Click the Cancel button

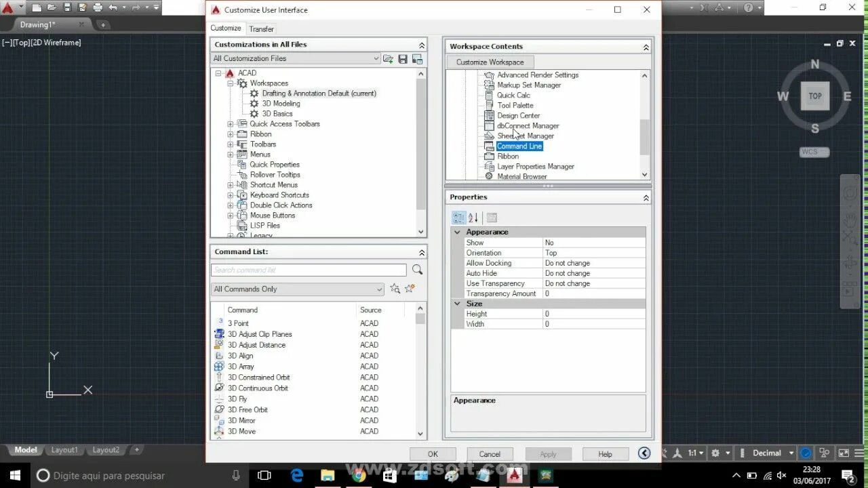pos(490,454)
